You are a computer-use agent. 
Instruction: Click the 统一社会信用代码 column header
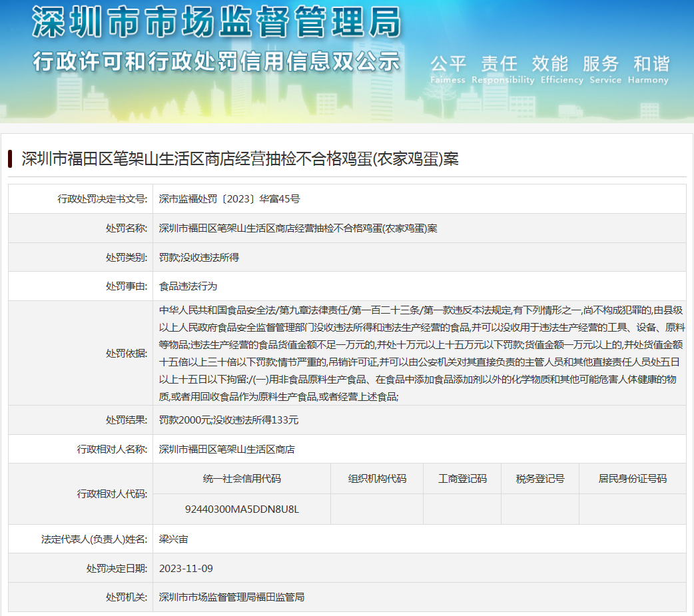(x=242, y=479)
